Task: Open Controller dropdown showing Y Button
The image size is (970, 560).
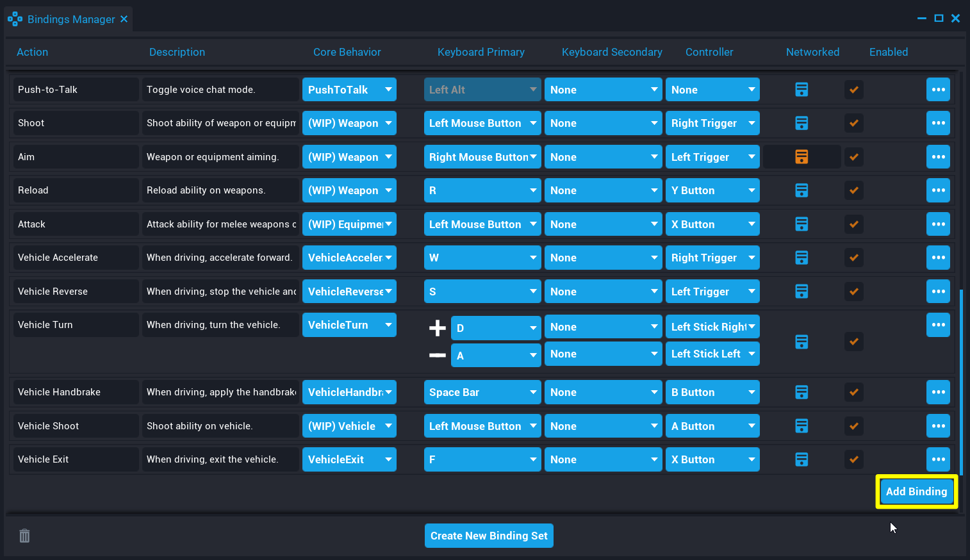Action: (x=712, y=190)
